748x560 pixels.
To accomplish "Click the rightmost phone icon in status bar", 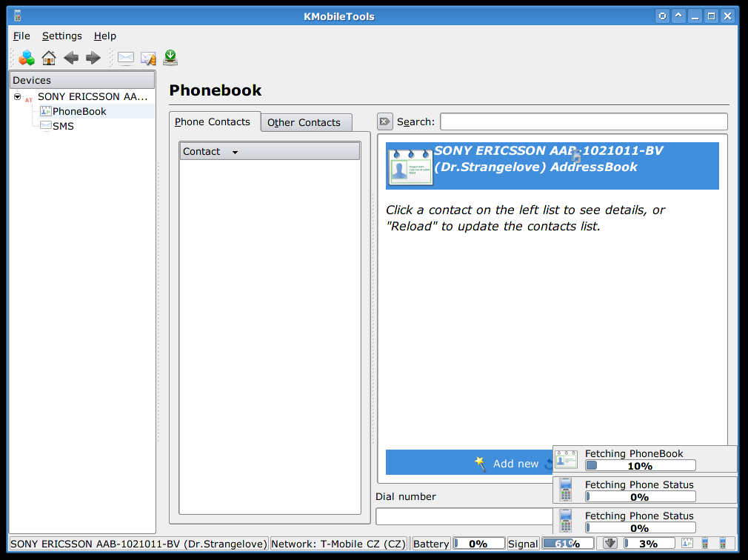I will coord(722,543).
